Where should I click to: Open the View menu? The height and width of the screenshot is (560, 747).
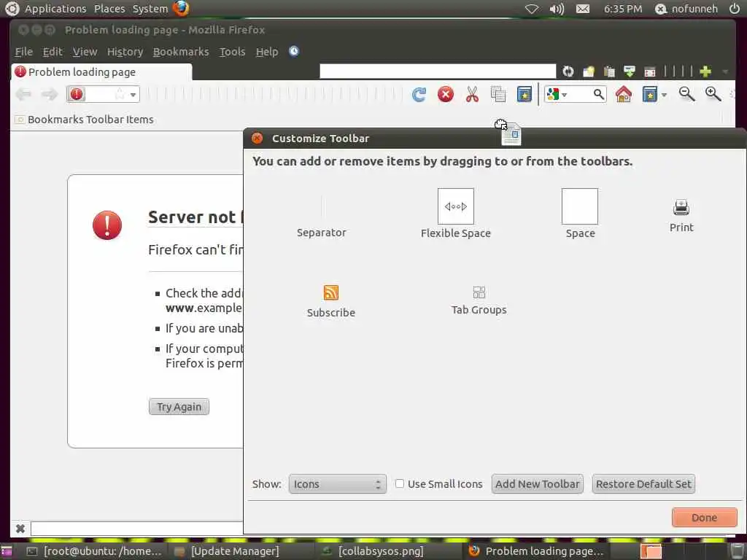[85, 52]
